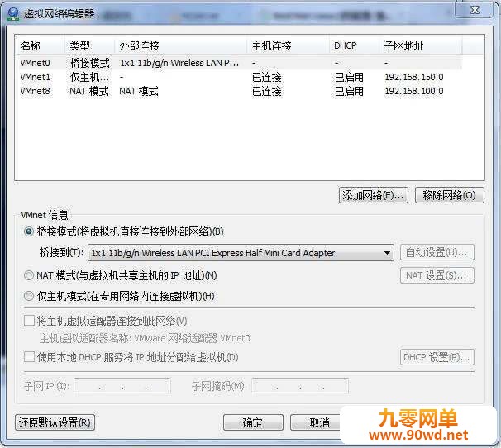
Task: Select 仅主机模式 radio option
Action: tap(29, 296)
